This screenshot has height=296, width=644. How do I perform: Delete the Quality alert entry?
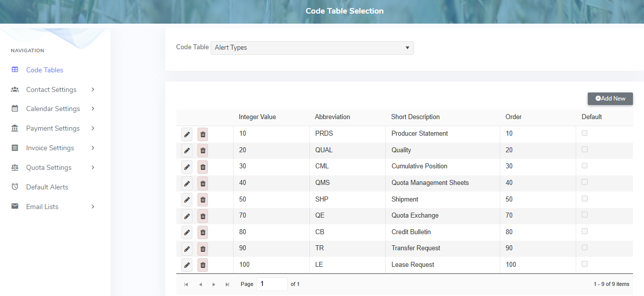(x=202, y=150)
